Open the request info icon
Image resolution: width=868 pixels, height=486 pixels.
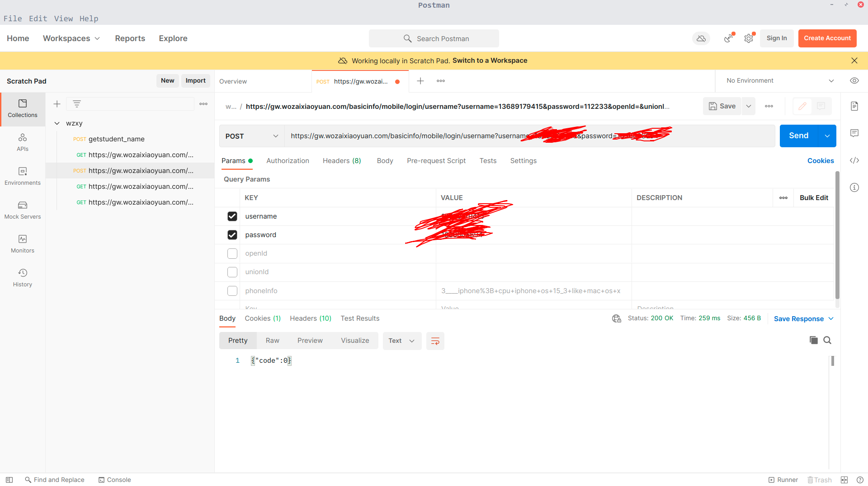(854, 187)
